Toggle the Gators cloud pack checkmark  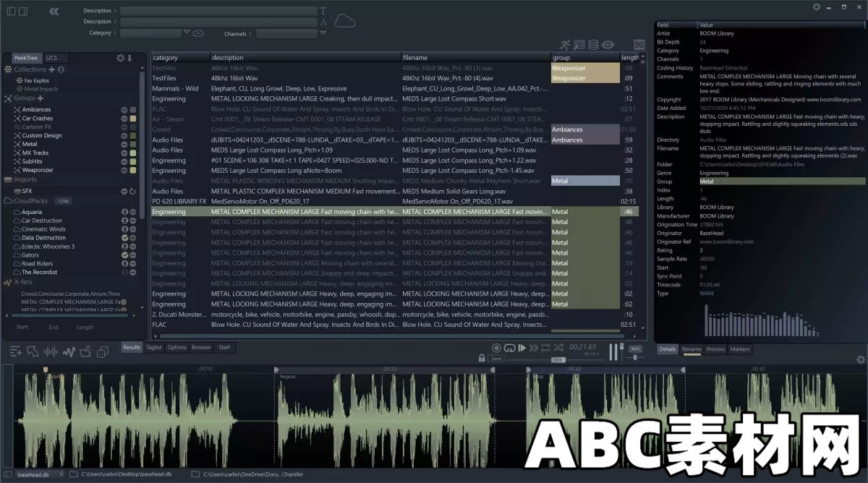click(x=124, y=255)
